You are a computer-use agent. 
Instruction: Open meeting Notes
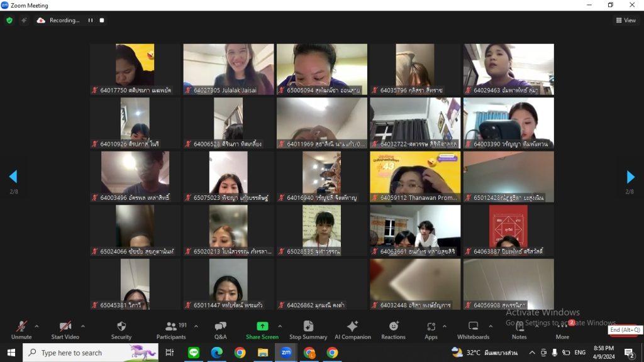[x=519, y=331]
